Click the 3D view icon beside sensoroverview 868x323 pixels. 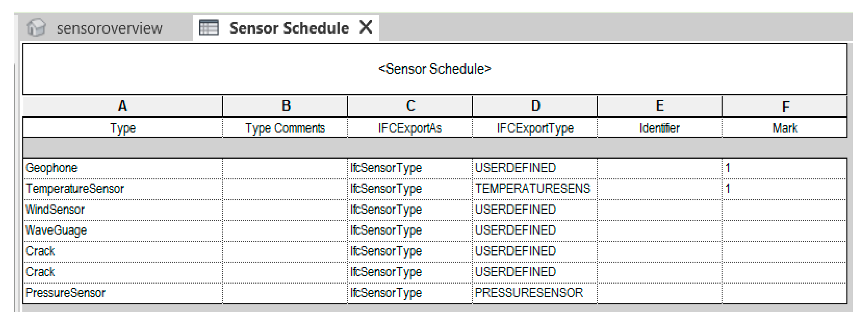pyautogui.click(x=36, y=28)
